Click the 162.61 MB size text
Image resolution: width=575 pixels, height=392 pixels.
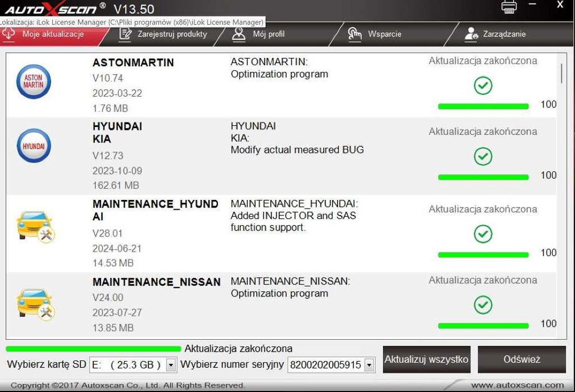tap(116, 186)
